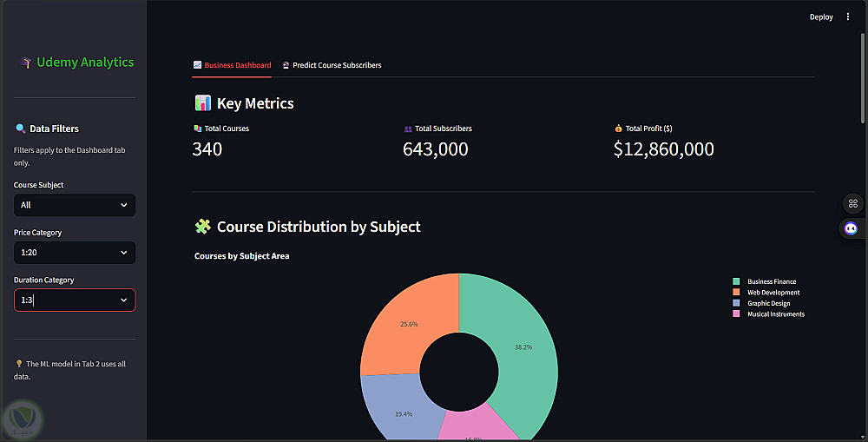Click the graduation cap Udemy Analytics logo
868x442 pixels.
[x=25, y=63]
